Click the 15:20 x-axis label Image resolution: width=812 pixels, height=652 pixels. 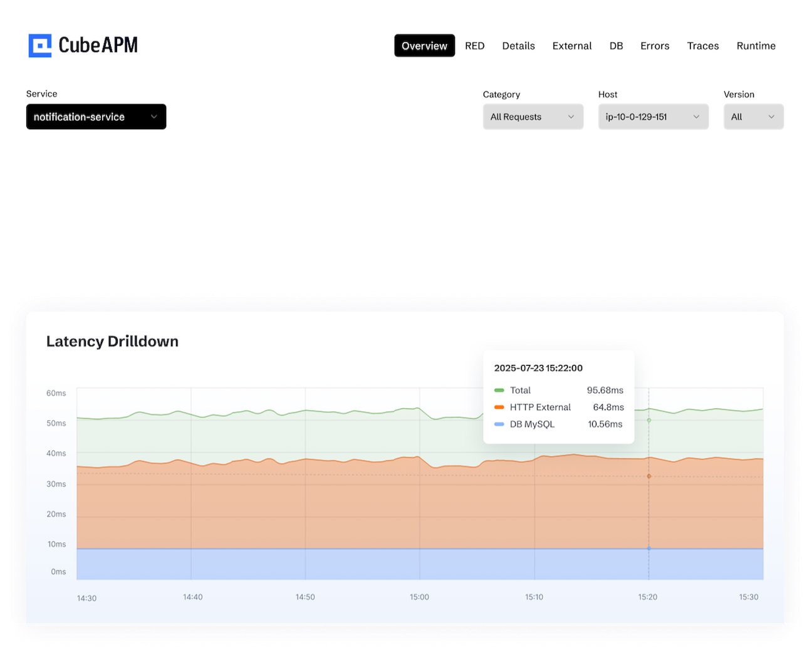tap(647, 597)
